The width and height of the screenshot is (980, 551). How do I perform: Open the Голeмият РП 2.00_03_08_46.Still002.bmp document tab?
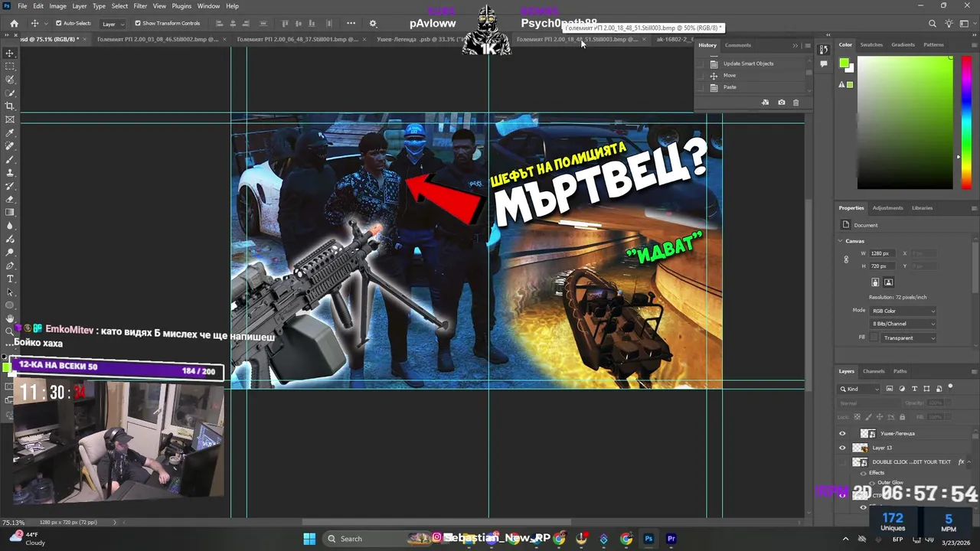pyautogui.click(x=159, y=39)
